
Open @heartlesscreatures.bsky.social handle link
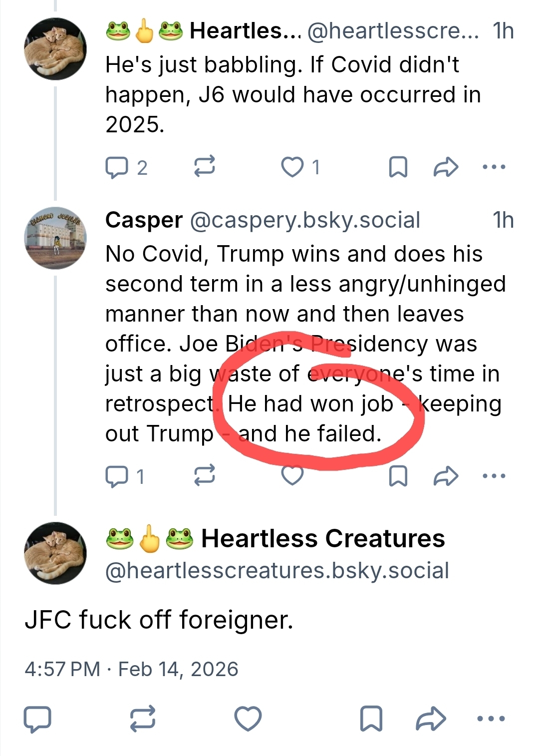click(x=277, y=571)
